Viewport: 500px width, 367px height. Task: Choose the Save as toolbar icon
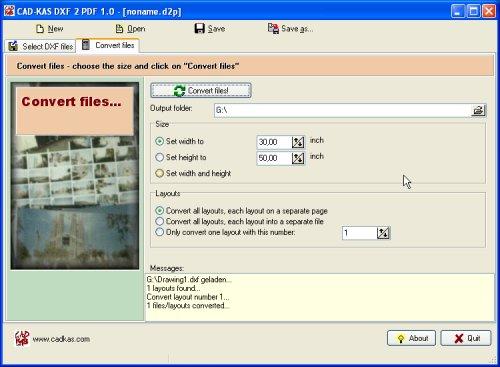(x=273, y=29)
